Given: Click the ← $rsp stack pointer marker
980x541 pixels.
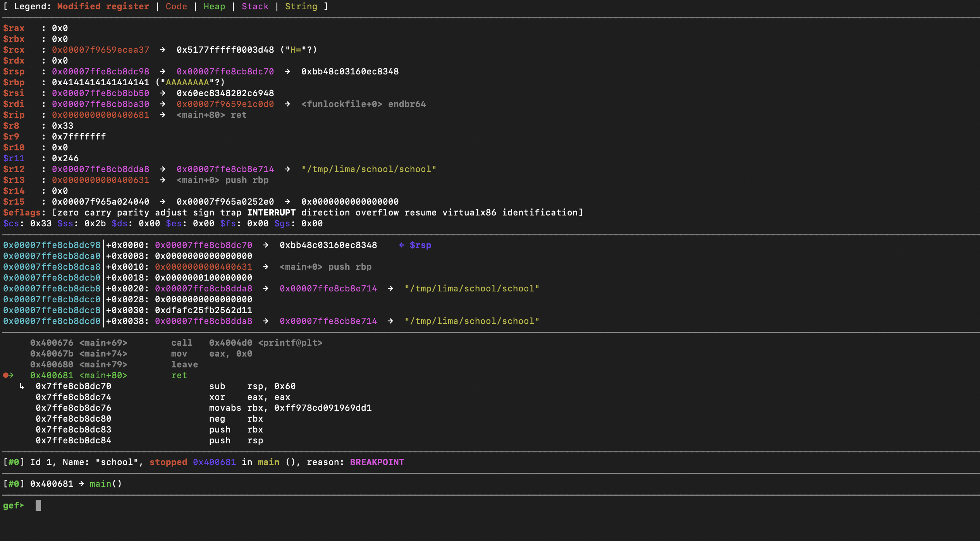Looking at the screenshot, I should tap(415, 245).
